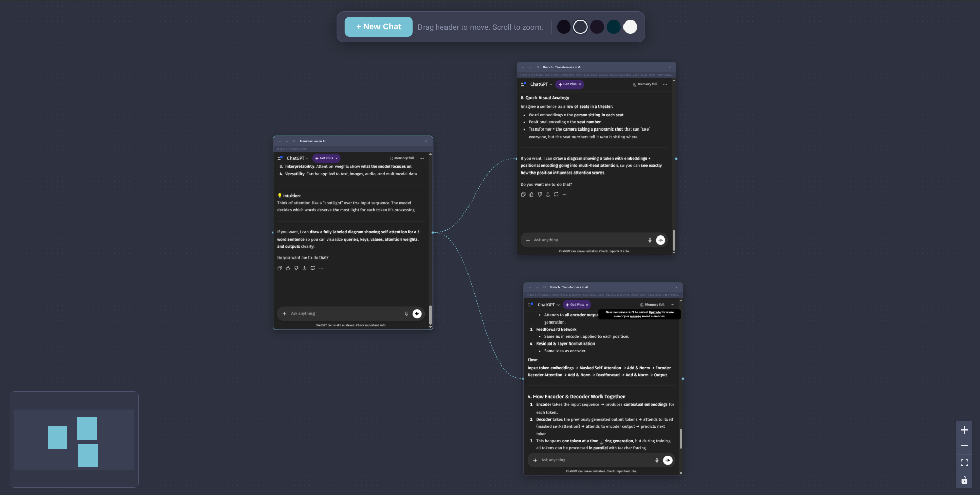Regenerate the response with the refresh icon
980x495 pixels.
click(x=313, y=268)
